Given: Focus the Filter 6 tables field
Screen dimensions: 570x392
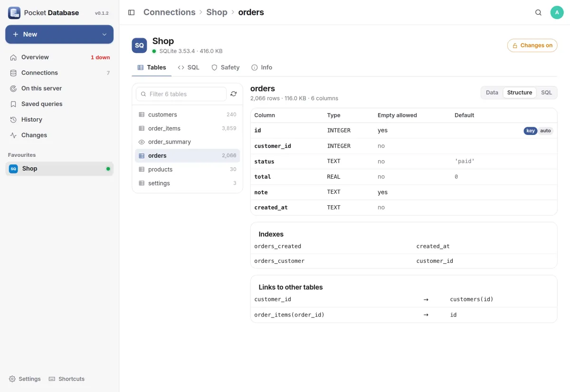Looking at the screenshot, I should point(181,94).
